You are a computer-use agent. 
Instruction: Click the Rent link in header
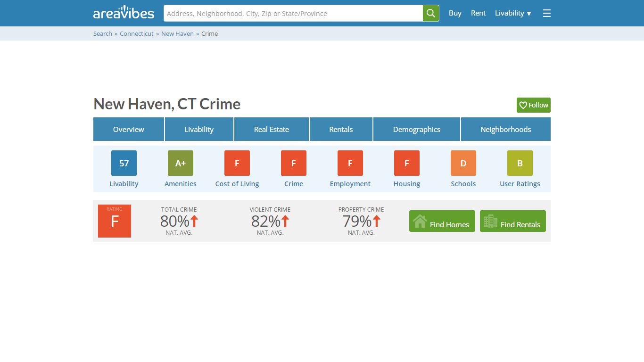(x=478, y=13)
